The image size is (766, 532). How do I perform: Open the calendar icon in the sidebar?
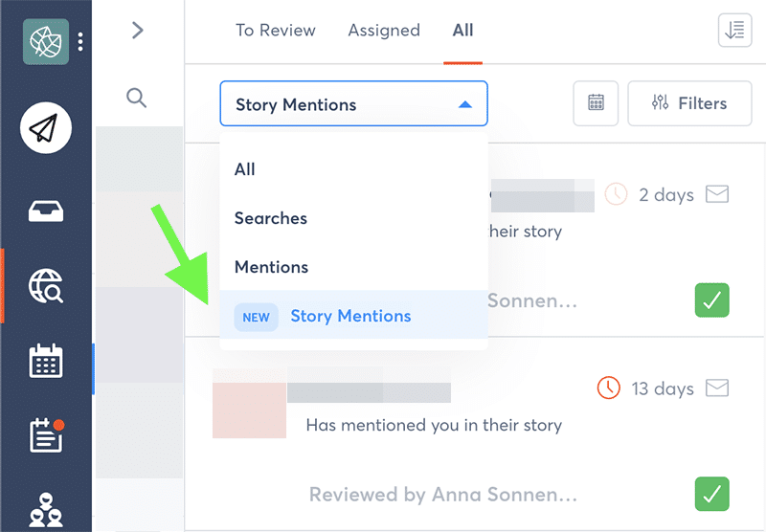pyautogui.click(x=46, y=362)
